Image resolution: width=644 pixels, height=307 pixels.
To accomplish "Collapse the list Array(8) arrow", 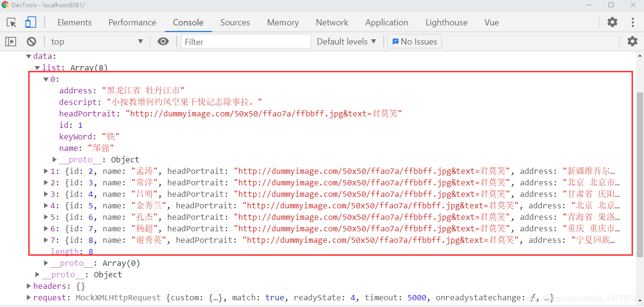I will 37,68.
